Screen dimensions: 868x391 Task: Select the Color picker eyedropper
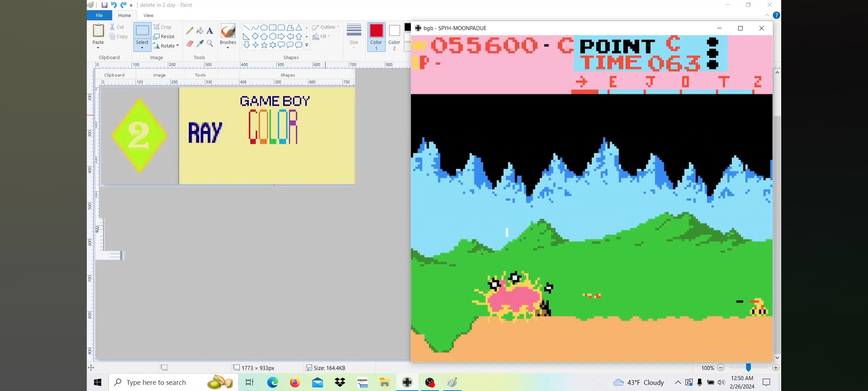pos(200,44)
